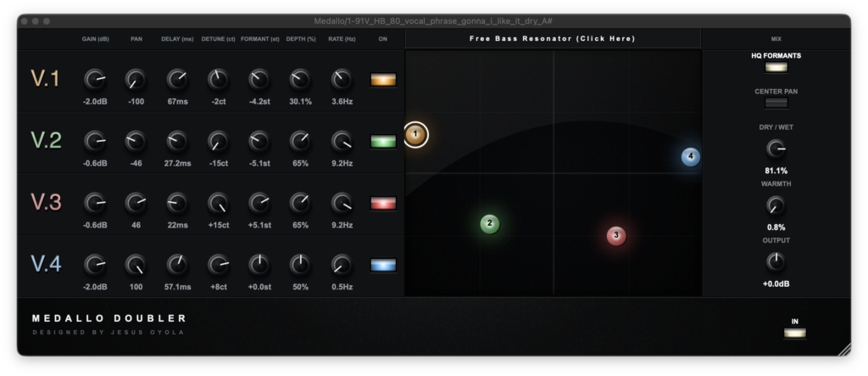The image size is (868, 376).
Task: Click the V.4 pan knob
Action: click(x=136, y=265)
